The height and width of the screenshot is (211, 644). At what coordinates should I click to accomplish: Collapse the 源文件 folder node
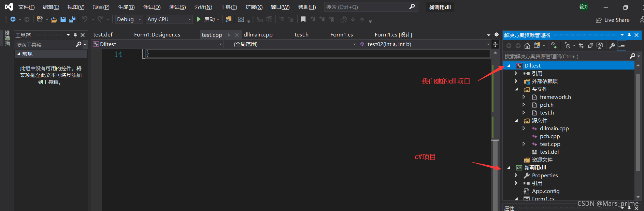point(516,121)
